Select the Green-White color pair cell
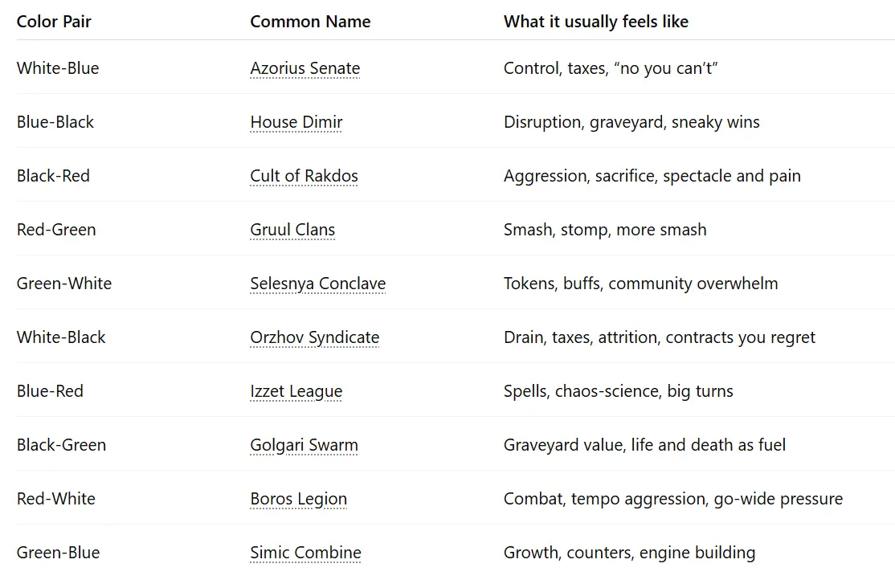This screenshot has width=895, height=588. coord(64,284)
